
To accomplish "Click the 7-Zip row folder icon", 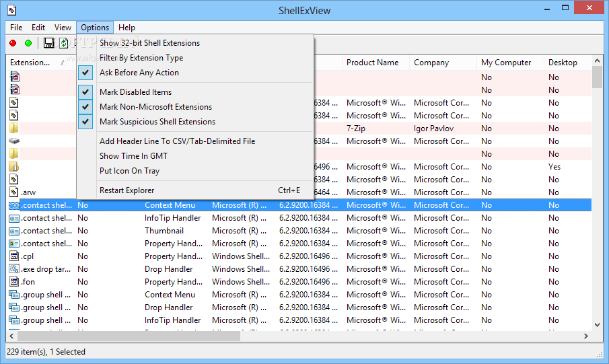I will [x=14, y=129].
